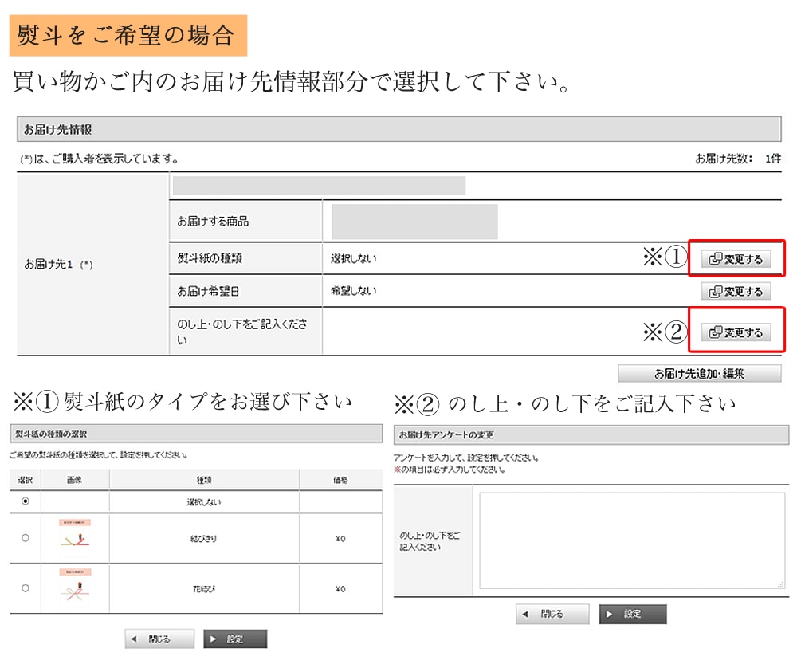
Task: View the 結びきり paper thumbnail image
Action: pos(76,537)
